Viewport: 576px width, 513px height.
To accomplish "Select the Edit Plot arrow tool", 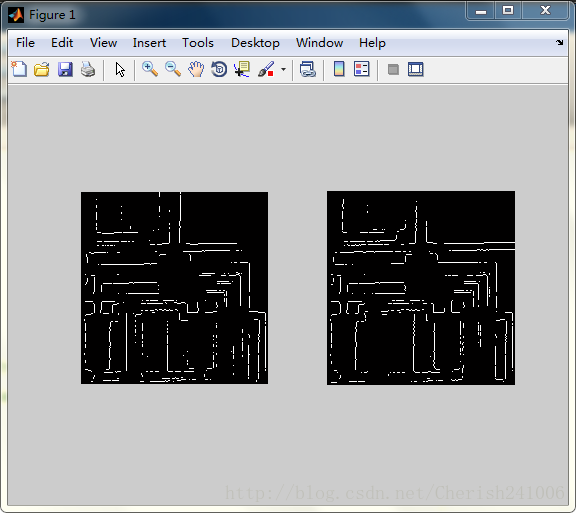I will pos(120,69).
